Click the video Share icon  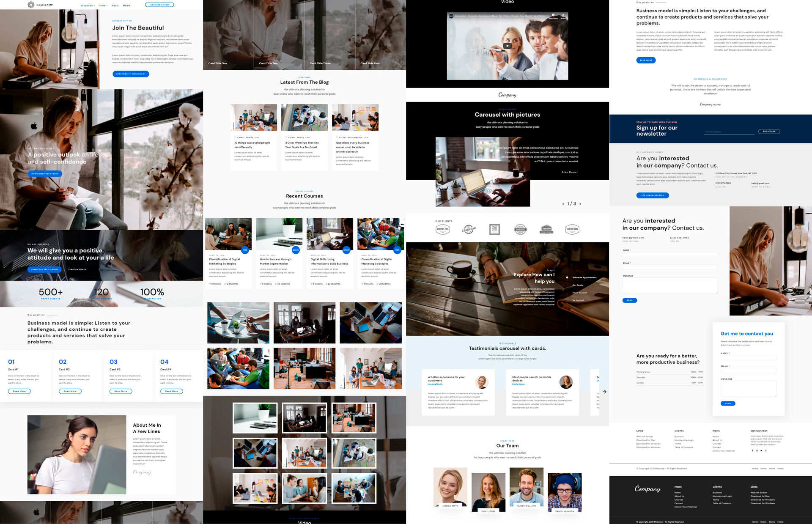[563, 16]
